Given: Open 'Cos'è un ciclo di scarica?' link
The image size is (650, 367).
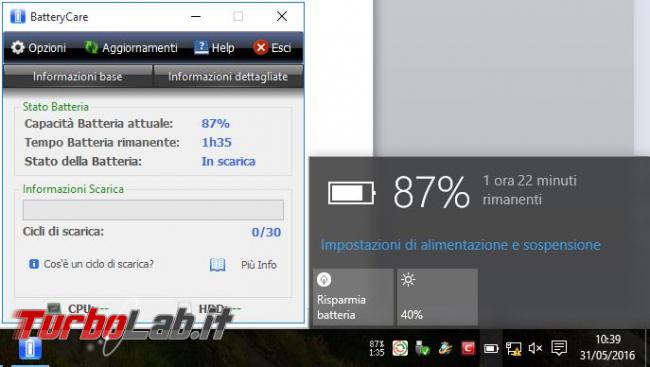Looking at the screenshot, I should [x=99, y=264].
